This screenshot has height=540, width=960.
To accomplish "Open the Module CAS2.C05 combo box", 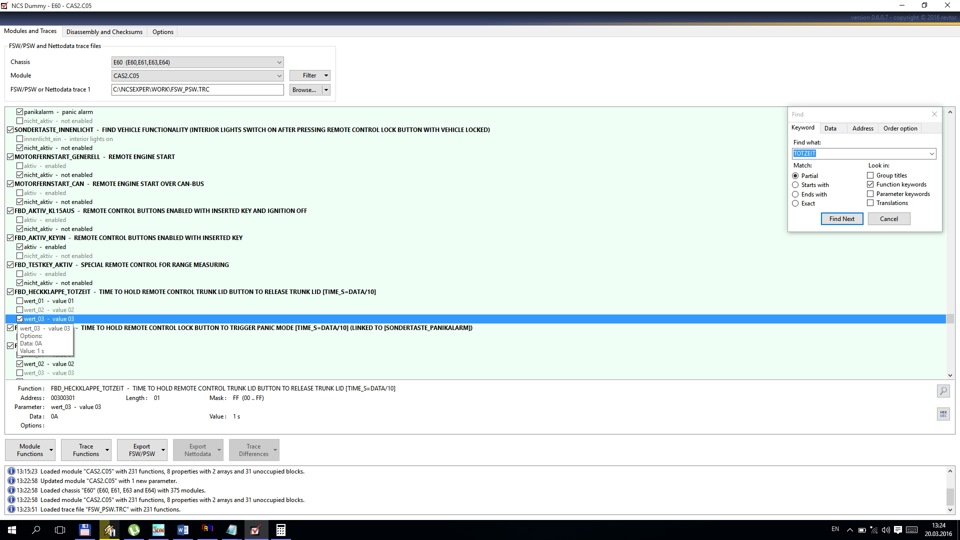I will [x=197, y=75].
